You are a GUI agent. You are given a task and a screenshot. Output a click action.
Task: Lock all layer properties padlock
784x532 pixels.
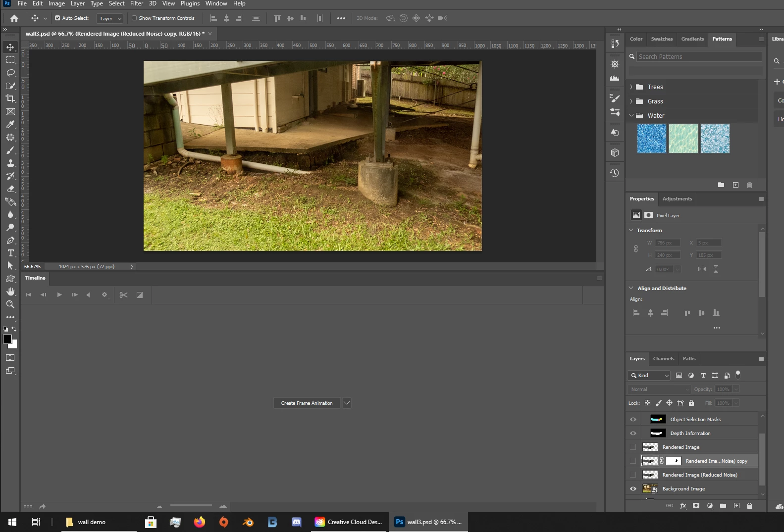[x=691, y=403]
